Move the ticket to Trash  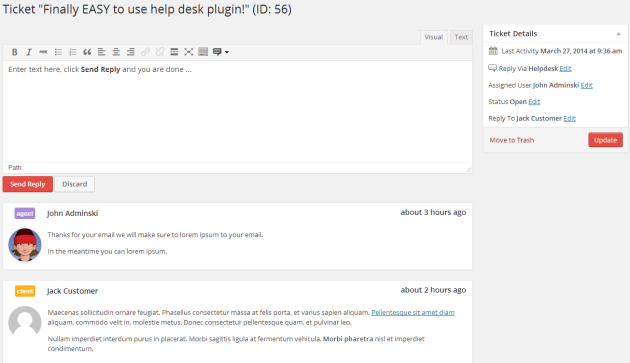click(511, 140)
